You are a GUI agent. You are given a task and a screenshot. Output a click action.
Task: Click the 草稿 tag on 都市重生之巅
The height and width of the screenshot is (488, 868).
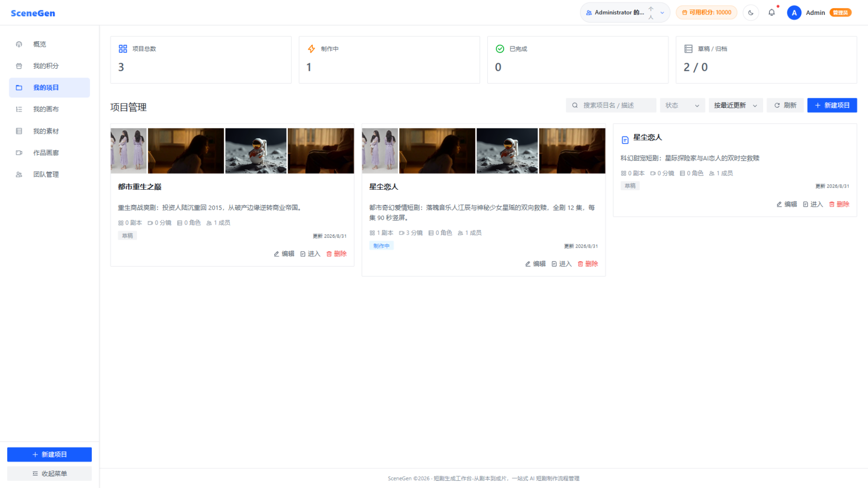coord(127,236)
